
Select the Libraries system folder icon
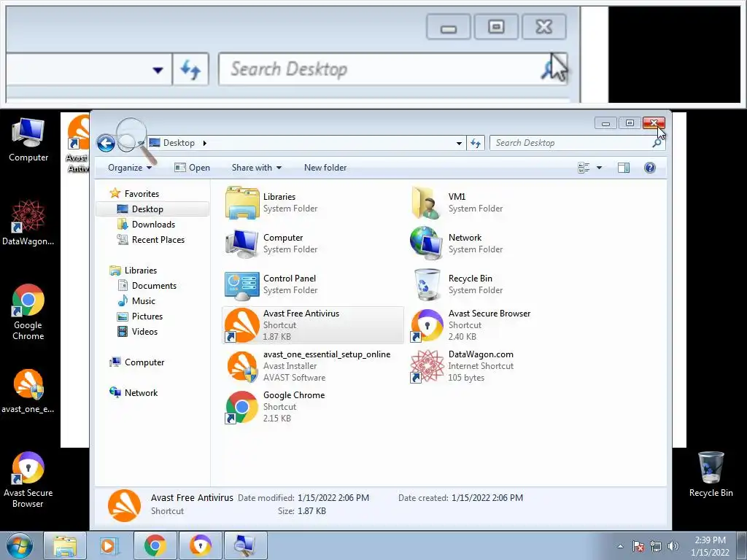tap(242, 203)
